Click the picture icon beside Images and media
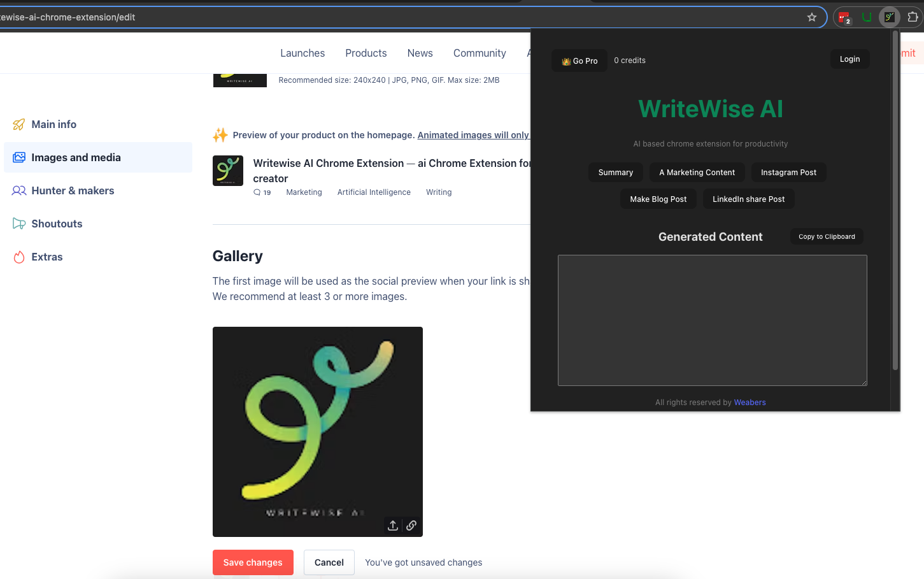Viewport: 924px width, 579px height. point(19,157)
